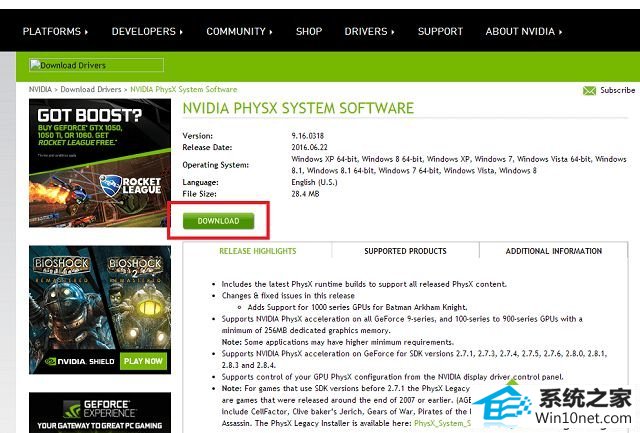
Task: Click the PhysX_System_S legacy installer link
Action: (443, 423)
